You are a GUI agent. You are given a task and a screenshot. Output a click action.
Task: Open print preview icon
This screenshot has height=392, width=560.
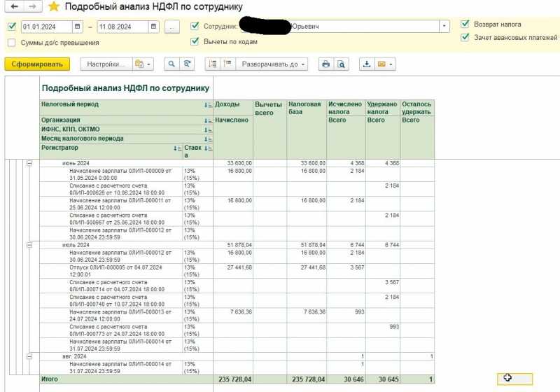click(x=342, y=64)
